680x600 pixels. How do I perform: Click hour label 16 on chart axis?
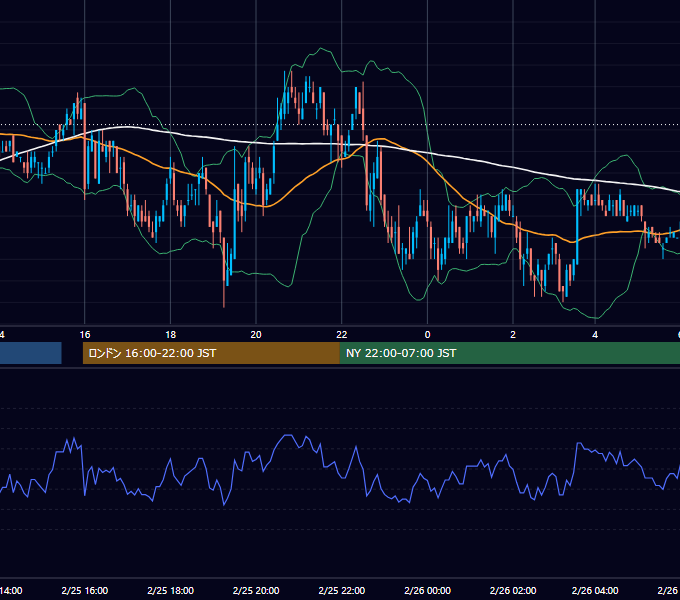click(x=85, y=335)
